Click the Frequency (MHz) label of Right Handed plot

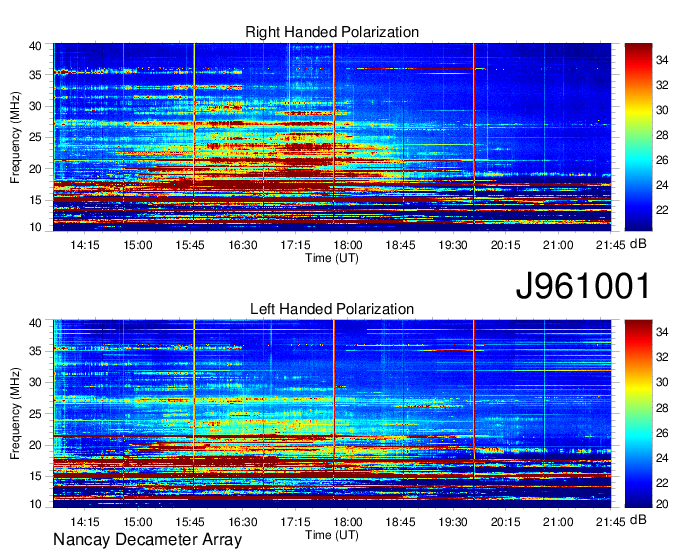[x=15, y=137]
